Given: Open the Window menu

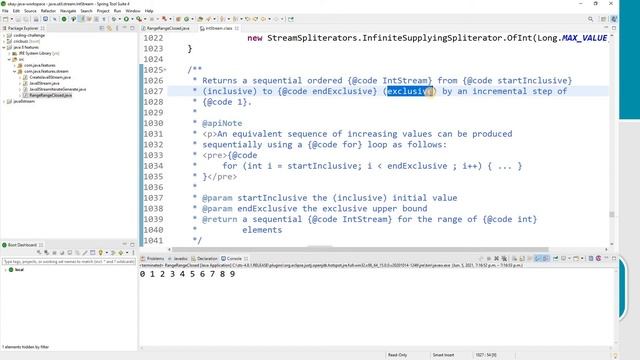Looking at the screenshot, I should tap(133, 11).
